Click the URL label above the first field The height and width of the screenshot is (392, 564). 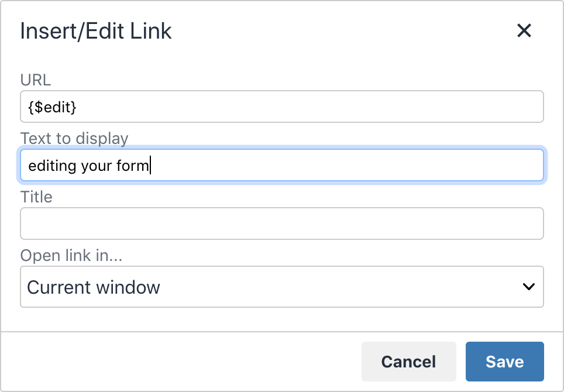(36, 80)
